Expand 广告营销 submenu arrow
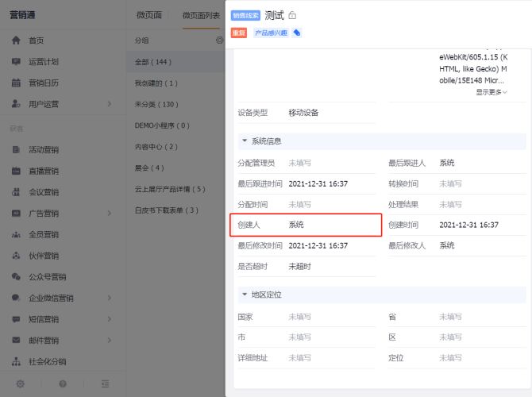The width and height of the screenshot is (532, 397). [110, 213]
